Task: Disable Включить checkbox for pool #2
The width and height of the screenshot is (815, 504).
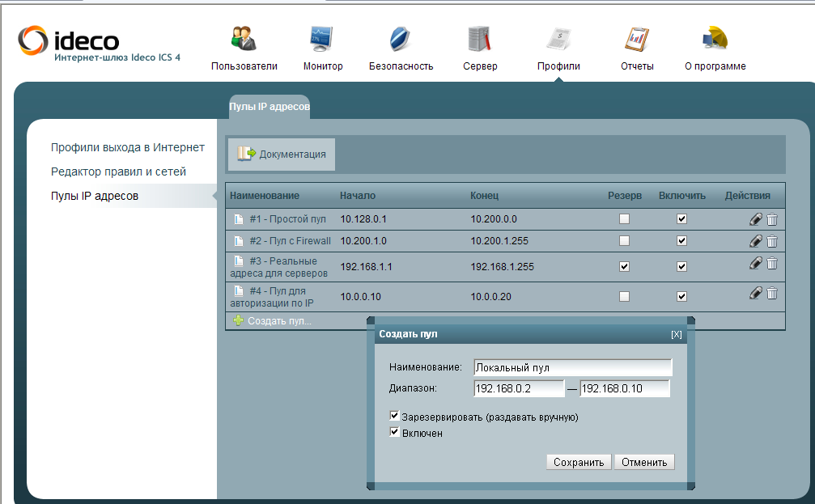Action: [681, 241]
